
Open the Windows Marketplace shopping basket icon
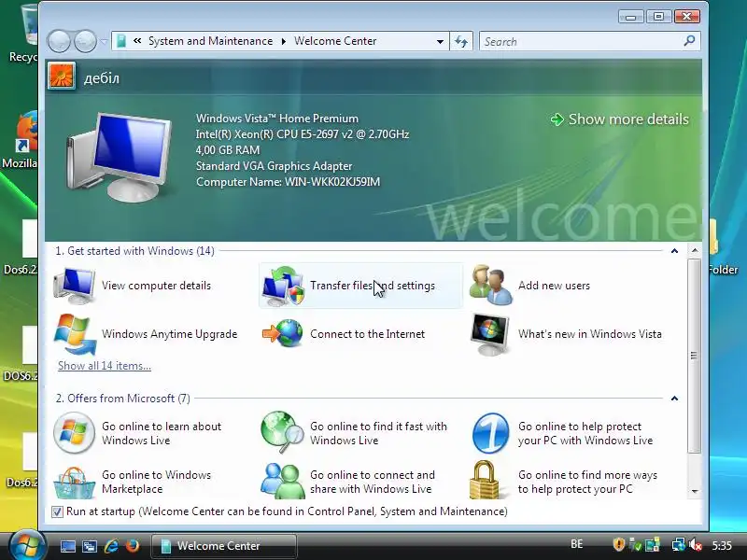pos(75,483)
